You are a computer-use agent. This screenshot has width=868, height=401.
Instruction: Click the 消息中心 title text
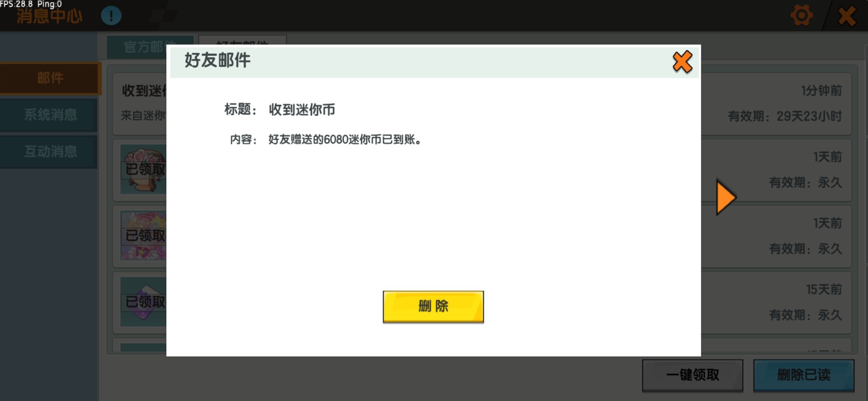coord(49,17)
